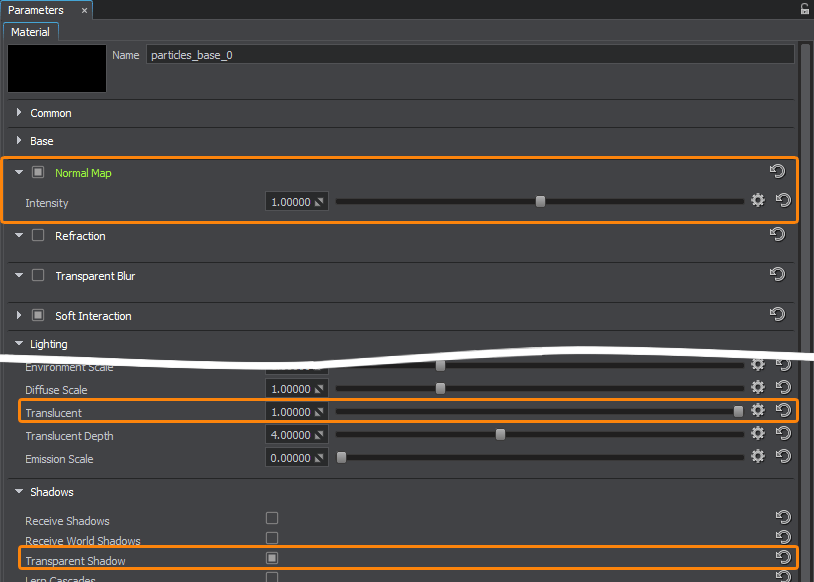Reset the Soft Interaction group
Image resolution: width=814 pixels, height=582 pixels.
777,314
